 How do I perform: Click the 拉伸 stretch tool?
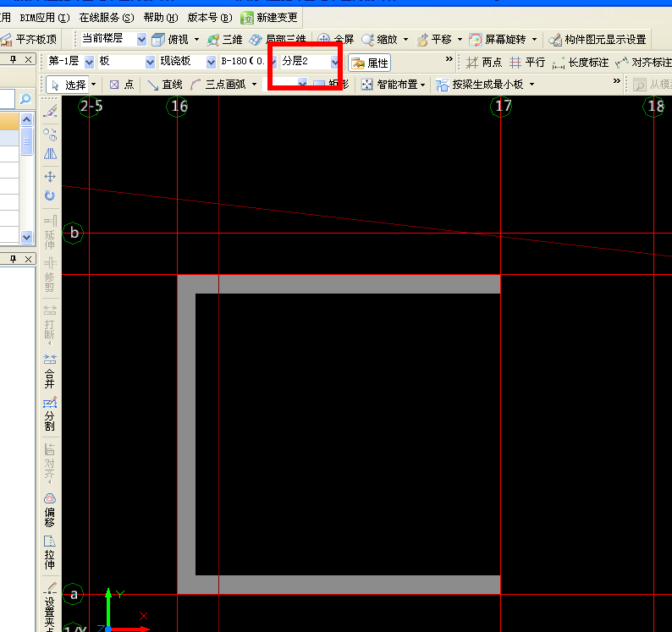50,552
